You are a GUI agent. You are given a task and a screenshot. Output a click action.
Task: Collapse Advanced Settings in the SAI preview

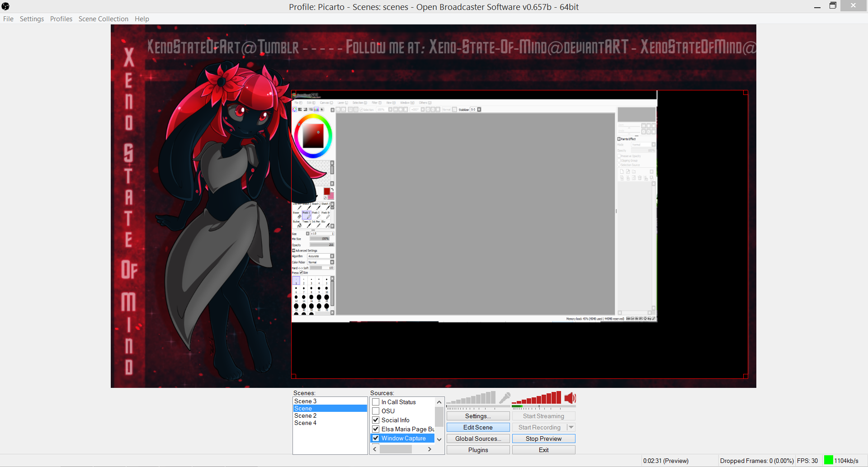tap(293, 250)
